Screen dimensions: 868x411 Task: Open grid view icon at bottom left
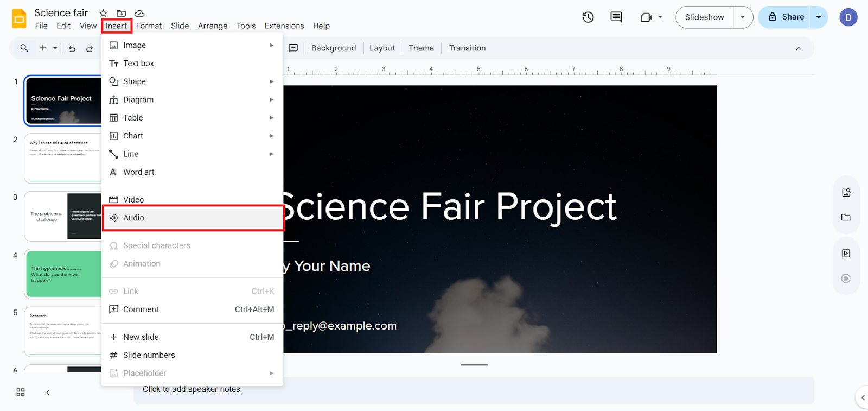coord(21,392)
